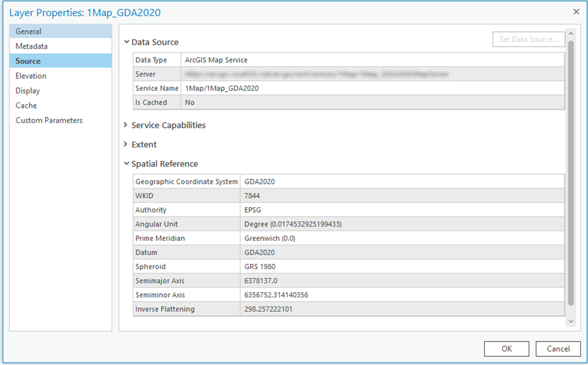The height and width of the screenshot is (365, 588).
Task: Select the blurred Server URL value
Action: (317, 74)
